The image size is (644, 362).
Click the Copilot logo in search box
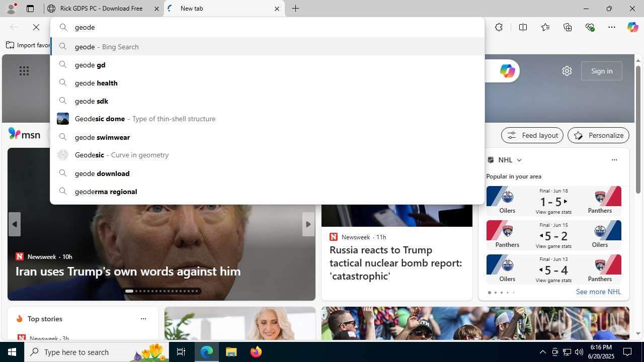point(507,71)
